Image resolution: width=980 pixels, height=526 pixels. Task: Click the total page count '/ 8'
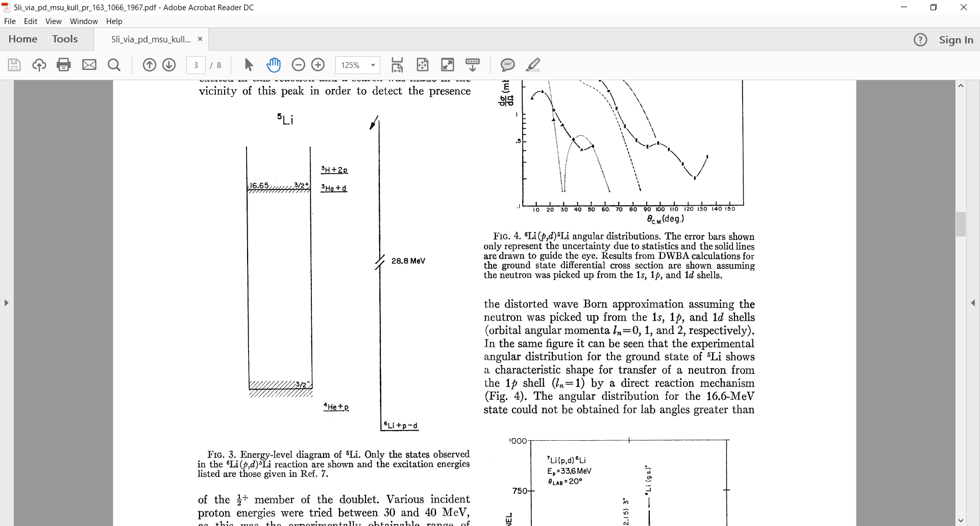pyautogui.click(x=216, y=65)
